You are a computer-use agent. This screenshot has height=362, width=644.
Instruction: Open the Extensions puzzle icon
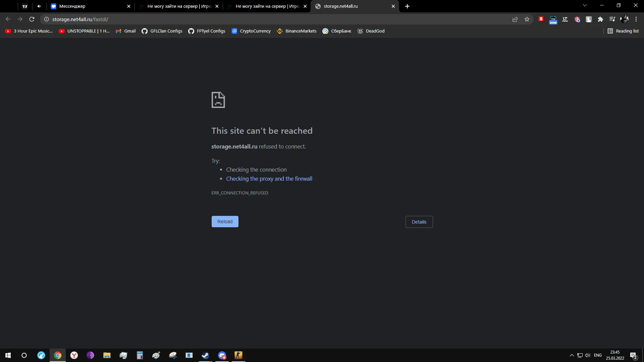(600, 19)
